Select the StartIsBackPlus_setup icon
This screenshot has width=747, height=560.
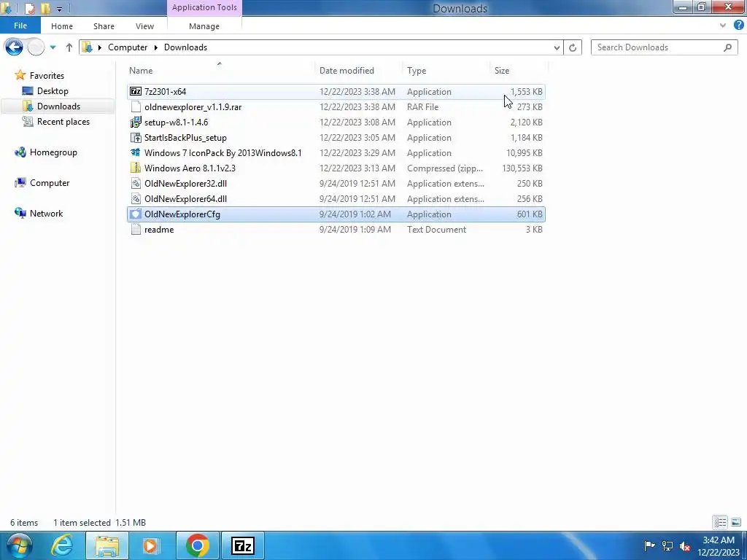tap(136, 138)
